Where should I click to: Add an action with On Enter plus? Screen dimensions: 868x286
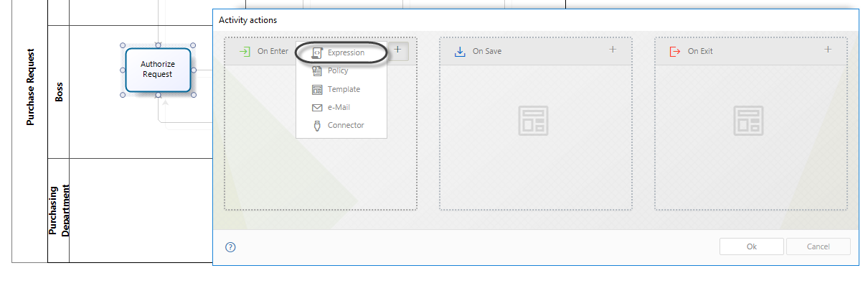tap(398, 50)
